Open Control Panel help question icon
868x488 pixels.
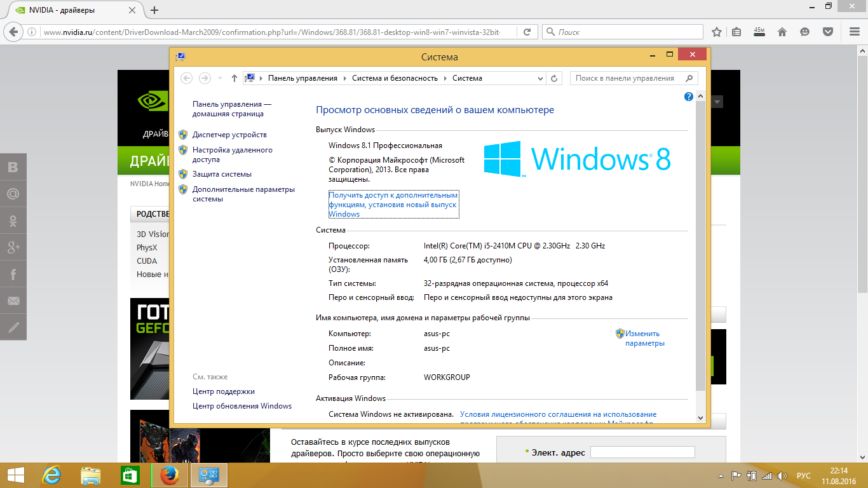tap(688, 97)
